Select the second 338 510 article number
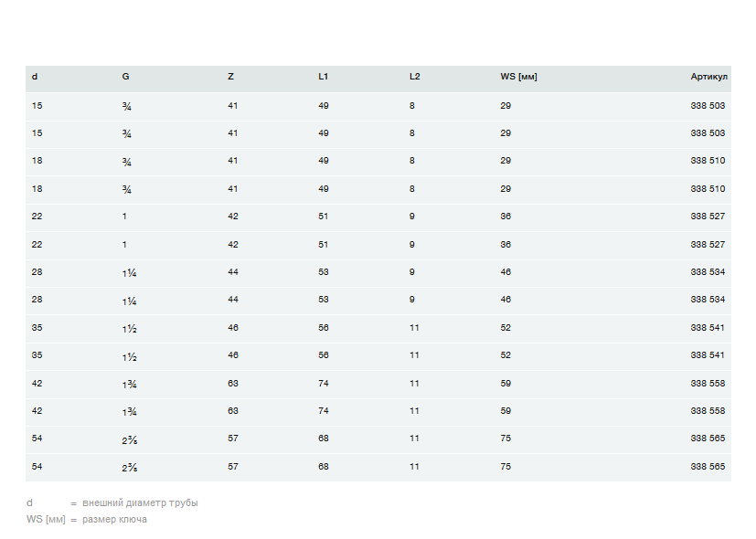 point(708,189)
